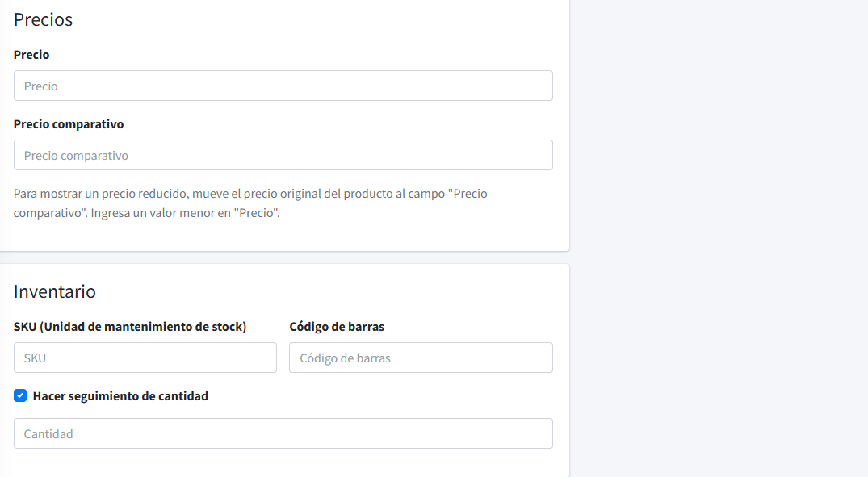Image resolution: width=868 pixels, height=477 pixels.
Task: Click the comparative price help text
Action: point(249,201)
